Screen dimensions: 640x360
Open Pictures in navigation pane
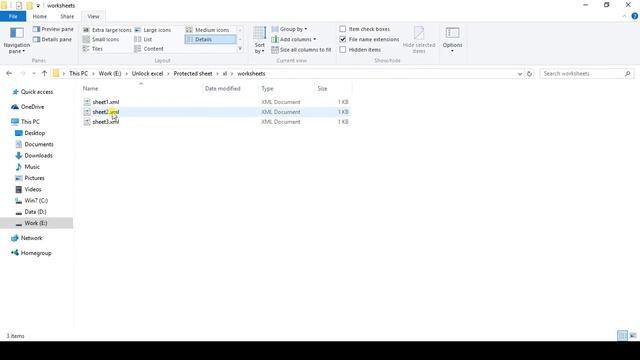[x=30, y=178]
